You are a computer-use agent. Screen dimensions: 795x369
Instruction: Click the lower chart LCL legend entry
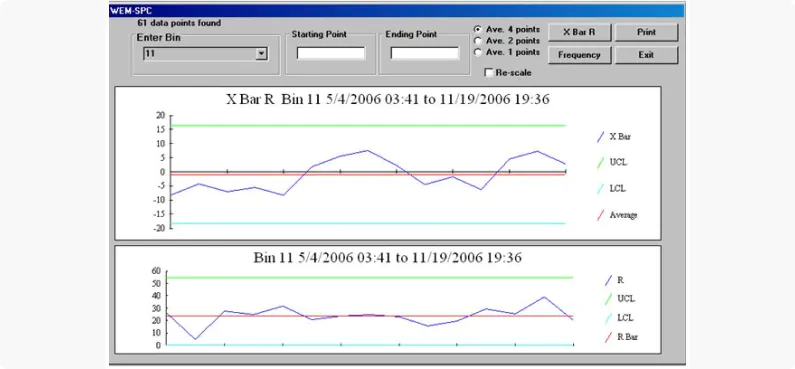pos(619,318)
